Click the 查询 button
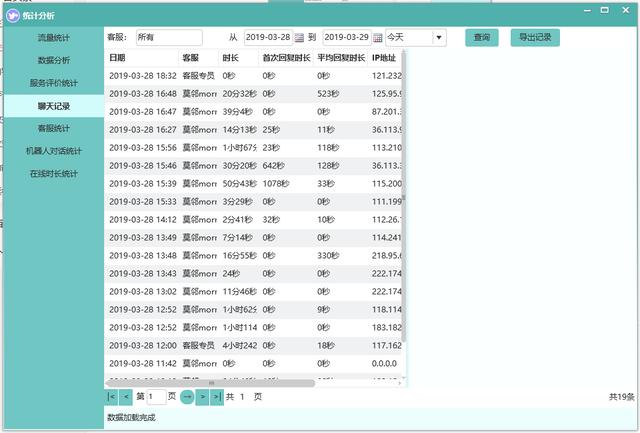This screenshot has width=640, height=433. pos(482,38)
